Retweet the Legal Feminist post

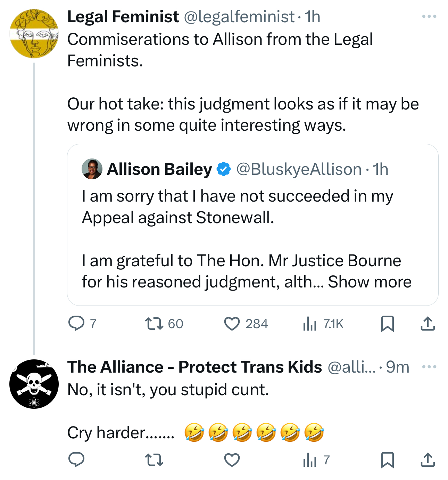(154, 324)
